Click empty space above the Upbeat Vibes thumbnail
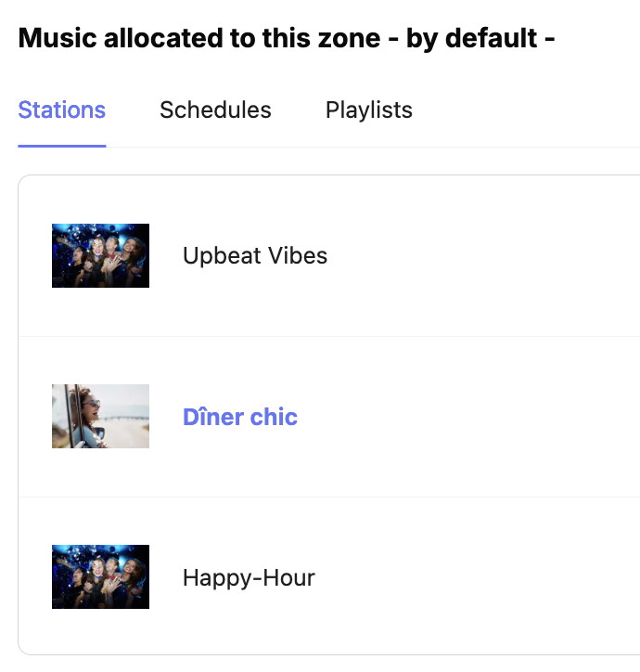 pyautogui.click(x=100, y=200)
